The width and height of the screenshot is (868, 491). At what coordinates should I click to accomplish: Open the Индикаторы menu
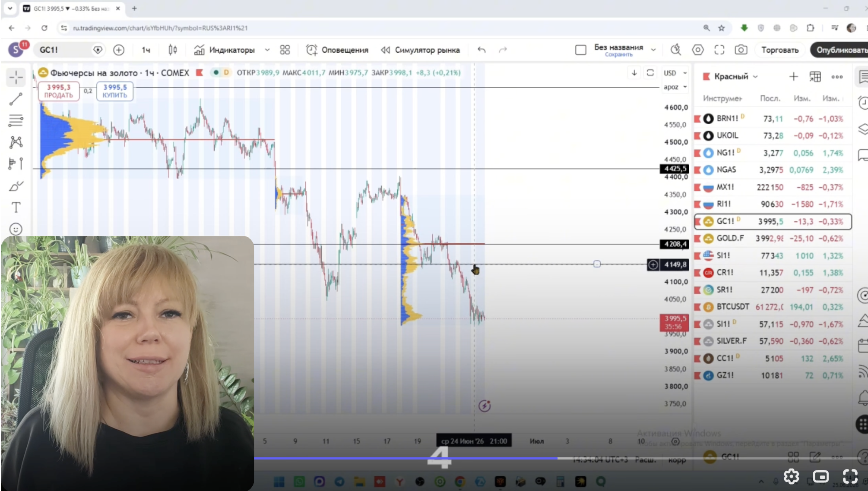pyautogui.click(x=224, y=50)
